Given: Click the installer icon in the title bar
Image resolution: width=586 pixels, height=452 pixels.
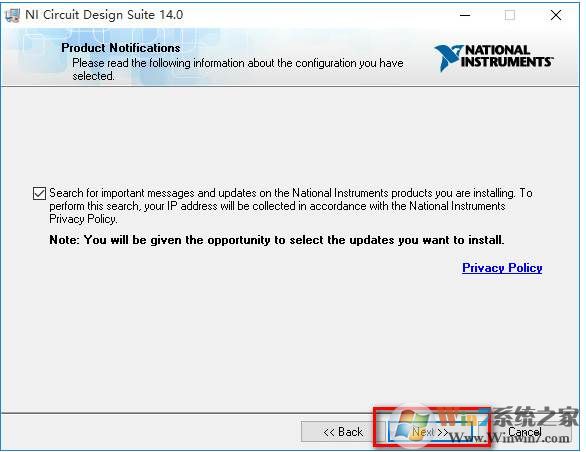Looking at the screenshot, I should pyautogui.click(x=12, y=15).
